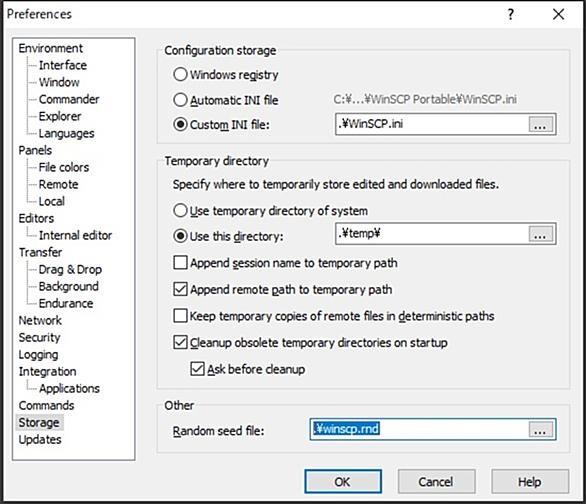Click browse button for temporary directory

click(x=540, y=234)
